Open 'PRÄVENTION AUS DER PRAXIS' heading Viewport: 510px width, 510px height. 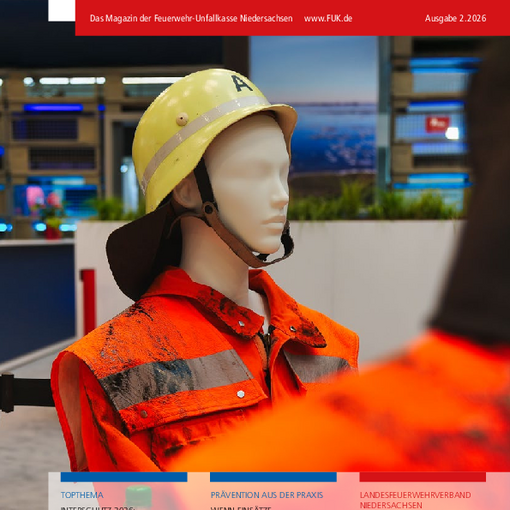[267, 495]
